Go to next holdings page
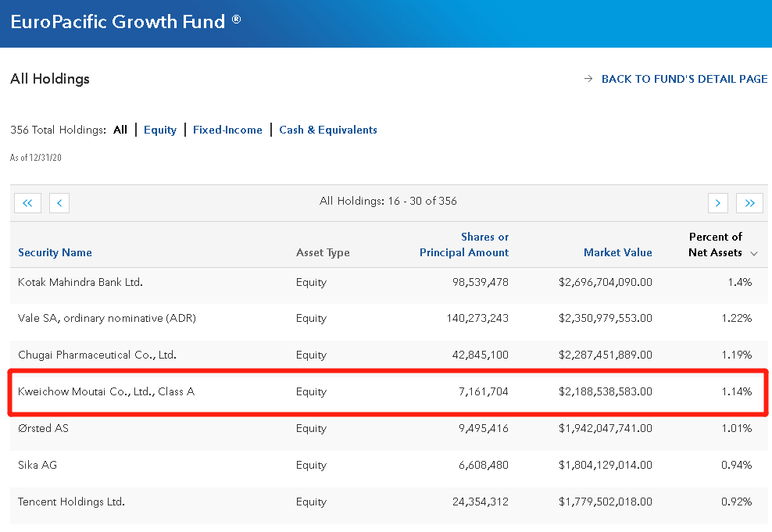Viewport: 772px width, 532px height. click(x=717, y=203)
